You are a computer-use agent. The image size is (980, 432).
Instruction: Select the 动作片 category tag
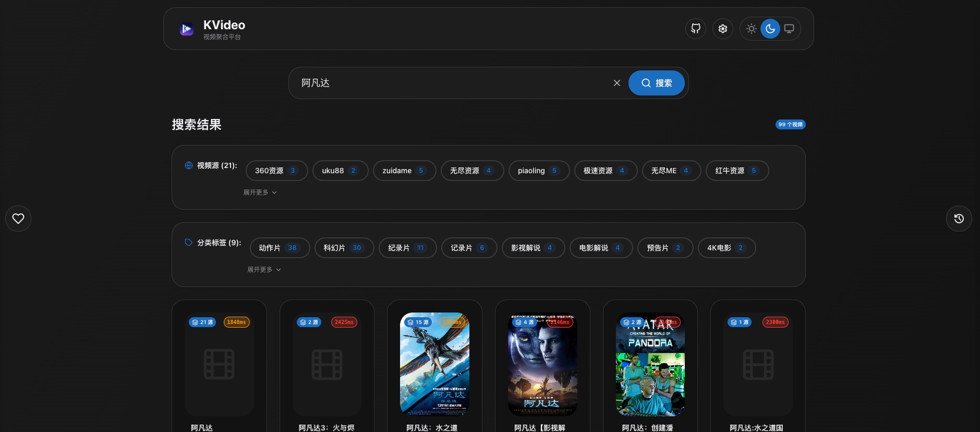pos(280,248)
